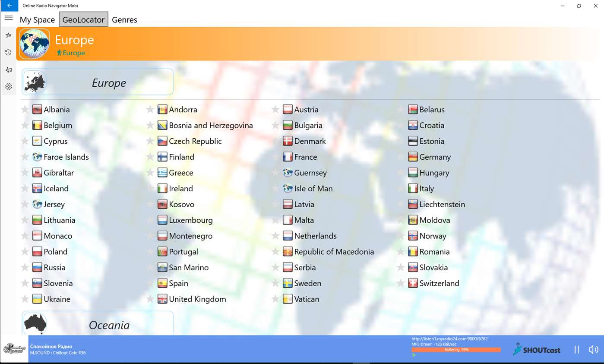Switch to the My Space tab
The image size is (604, 364).
click(x=37, y=20)
